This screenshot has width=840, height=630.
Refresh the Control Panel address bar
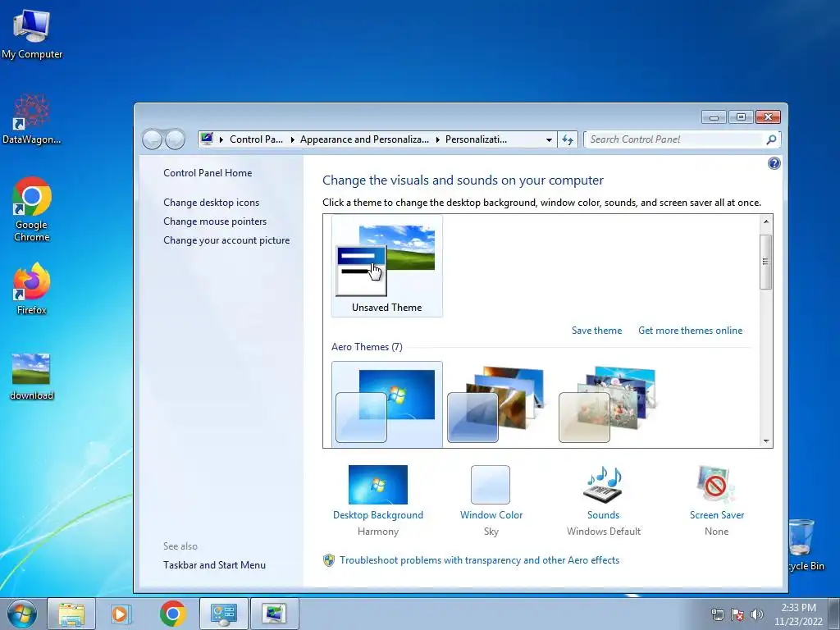568,139
